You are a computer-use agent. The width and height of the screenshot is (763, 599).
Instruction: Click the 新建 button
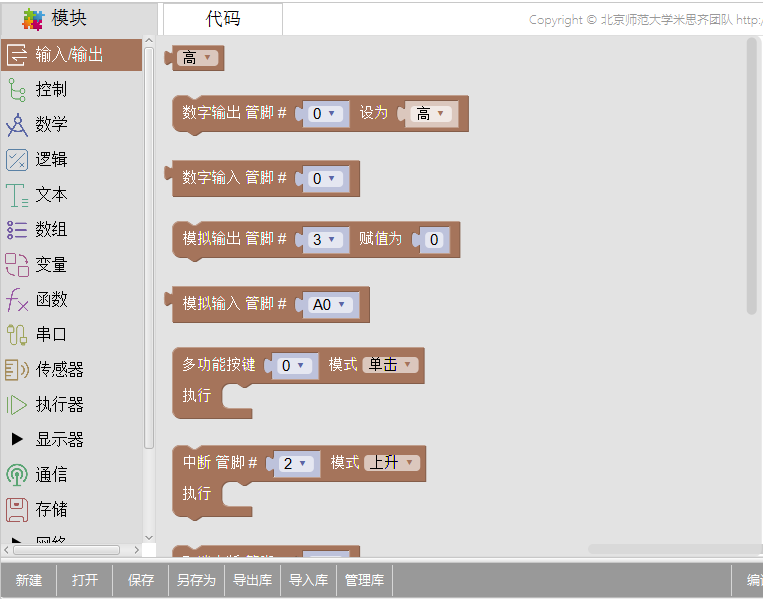pyautogui.click(x=29, y=580)
